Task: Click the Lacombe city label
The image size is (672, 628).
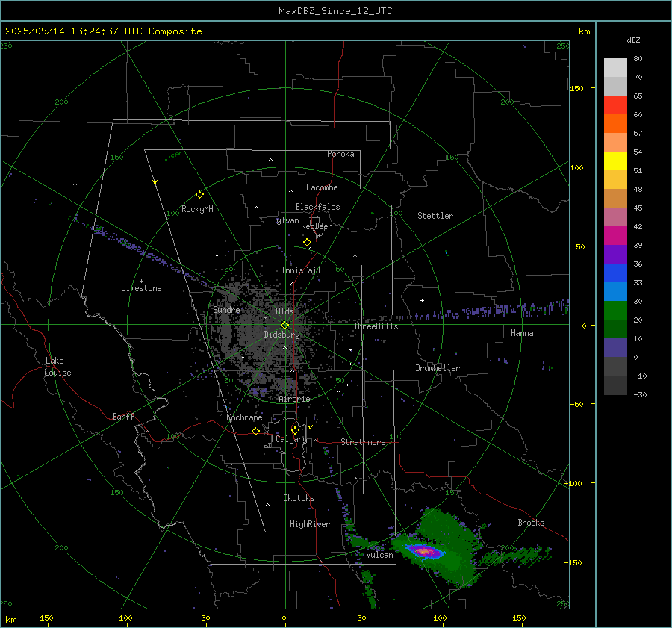Action: 322,187
